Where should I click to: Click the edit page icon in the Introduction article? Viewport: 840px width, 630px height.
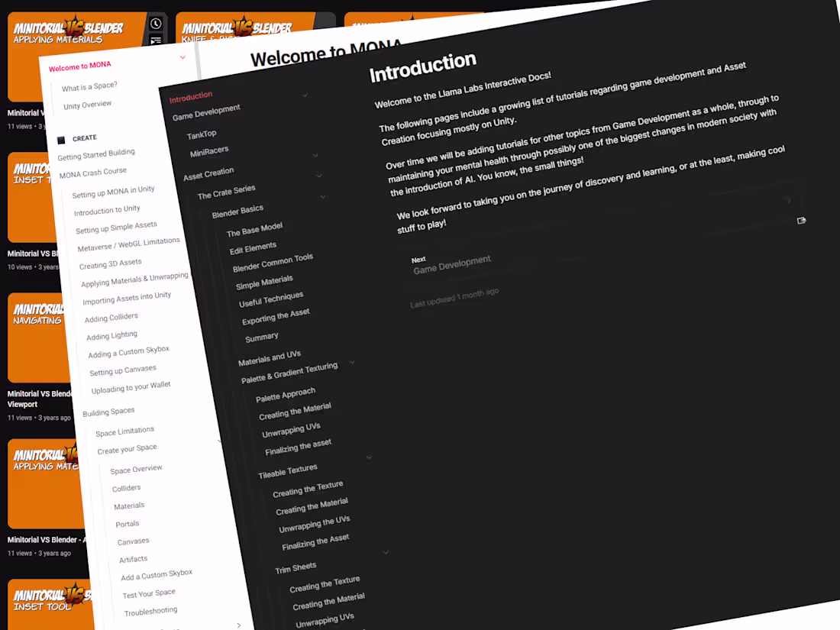(x=801, y=220)
